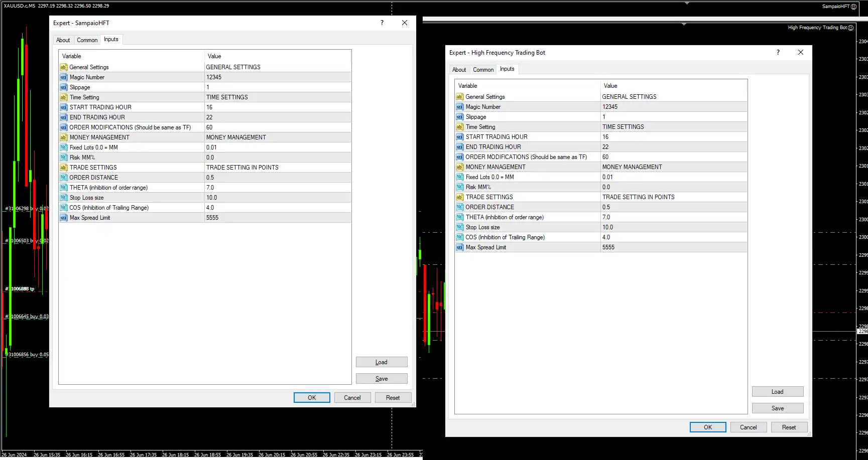Click help question mark in SampaioHFT dialog
The width and height of the screenshot is (868, 460).
click(382, 23)
